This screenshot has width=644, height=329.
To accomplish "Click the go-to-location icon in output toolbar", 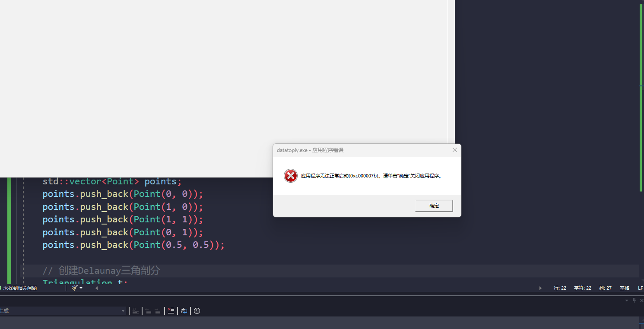I will (135, 311).
